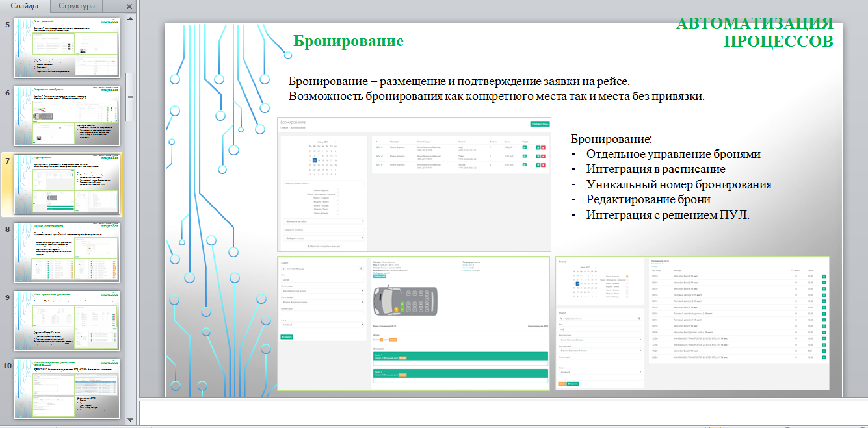Select the Минск - Москва route radio button
This screenshot has height=428, width=868.
(338, 206)
